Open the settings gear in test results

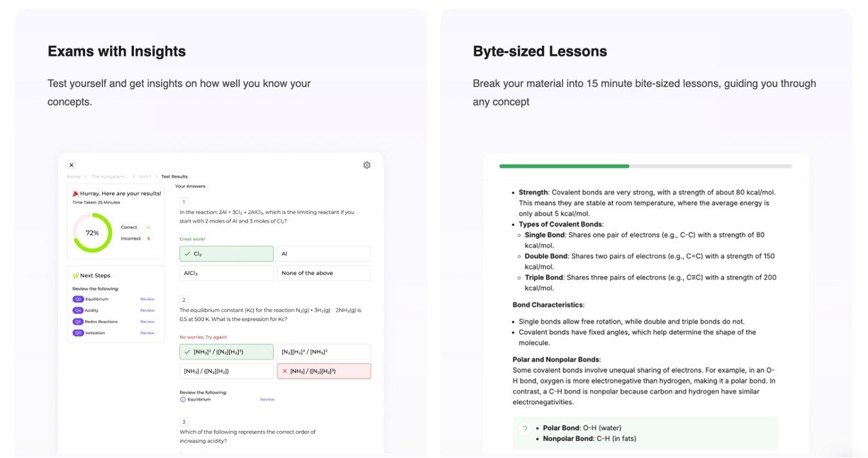(367, 165)
